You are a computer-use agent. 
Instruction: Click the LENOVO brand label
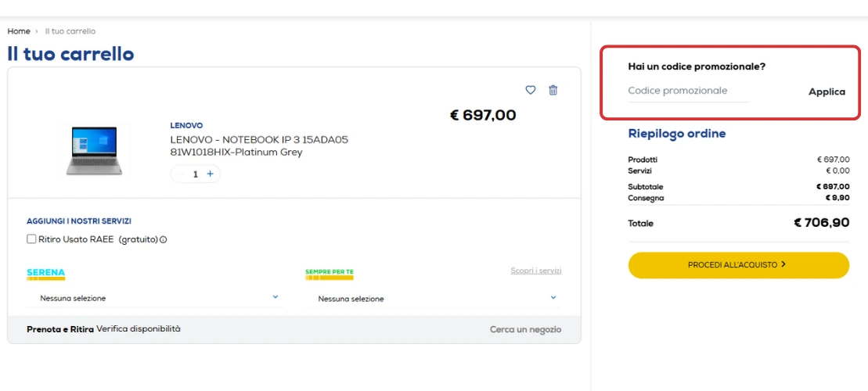186,126
